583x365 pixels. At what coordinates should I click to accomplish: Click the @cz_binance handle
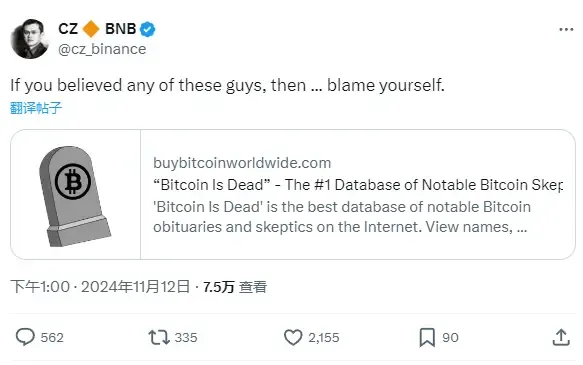[x=102, y=49]
